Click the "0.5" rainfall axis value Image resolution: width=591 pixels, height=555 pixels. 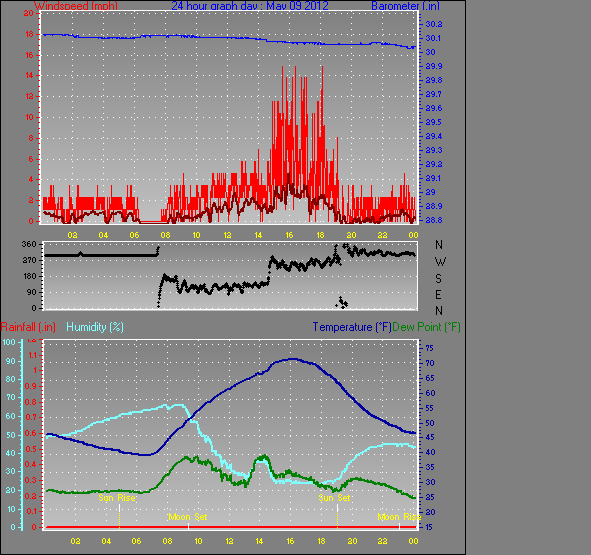coord(31,449)
